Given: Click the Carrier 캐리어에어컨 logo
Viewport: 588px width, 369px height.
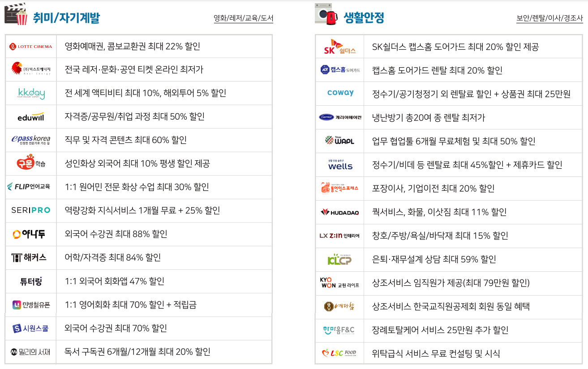Looking at the screenshot, I should pos(339,117).
